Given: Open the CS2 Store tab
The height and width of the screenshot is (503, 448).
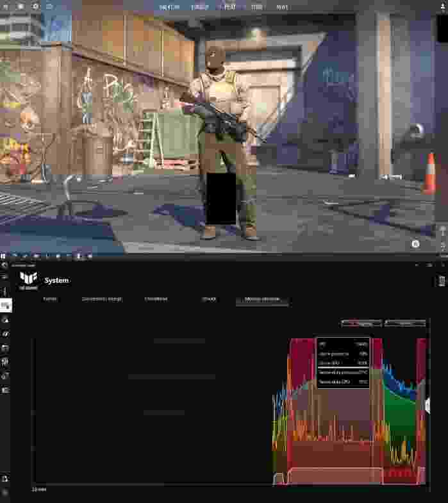Looking at the screenshot, I should [x=257, y=7].
